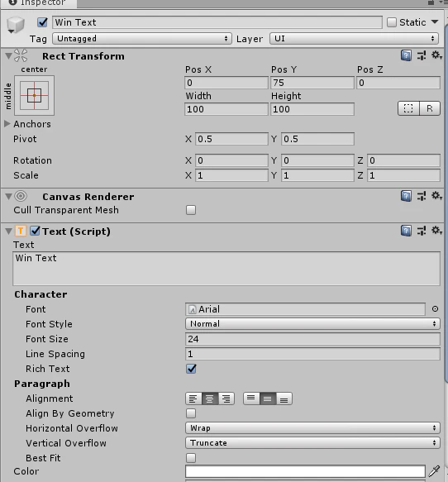This screenshot has width=448, height=482.
Task: Collapse the Rect Transform component
Action: [8, 56]
